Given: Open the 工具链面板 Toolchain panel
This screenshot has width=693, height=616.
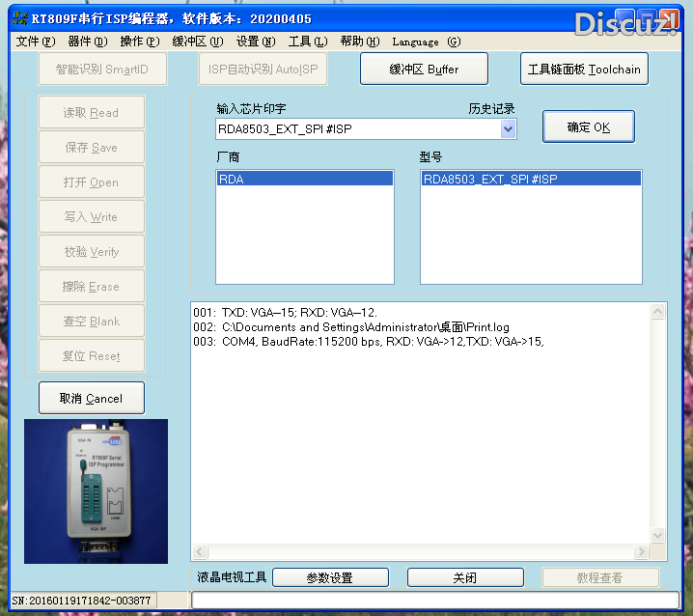Looking at the screenshot, I should tap(584, 69).
